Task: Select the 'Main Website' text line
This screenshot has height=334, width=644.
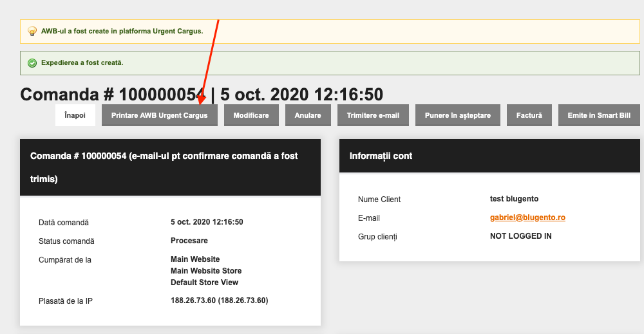Action: (x=195, y=259)
